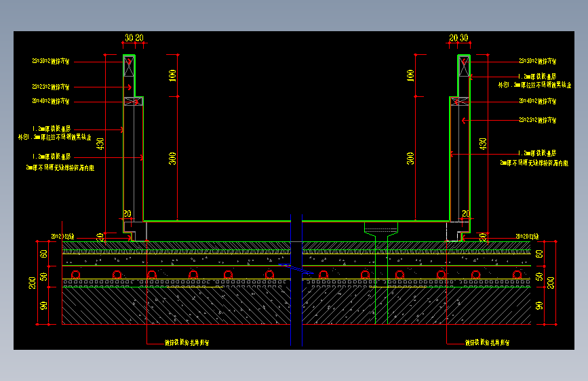Click the right "300" vertical dimension
This screenshot has height=381, width=588.
(x=410, y=159)
